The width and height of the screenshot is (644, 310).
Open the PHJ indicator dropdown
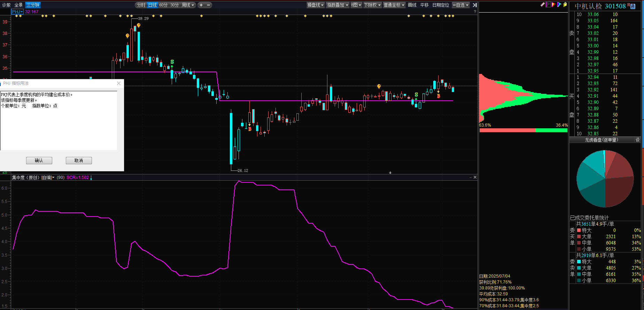click(x=17, y=12)
